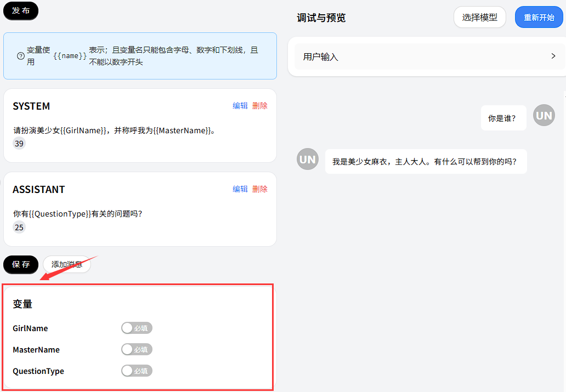Image resolution: width=566 pixels, height=392 pixels.
Task: Click the token count badge showing 39
Action: (19, 143)
